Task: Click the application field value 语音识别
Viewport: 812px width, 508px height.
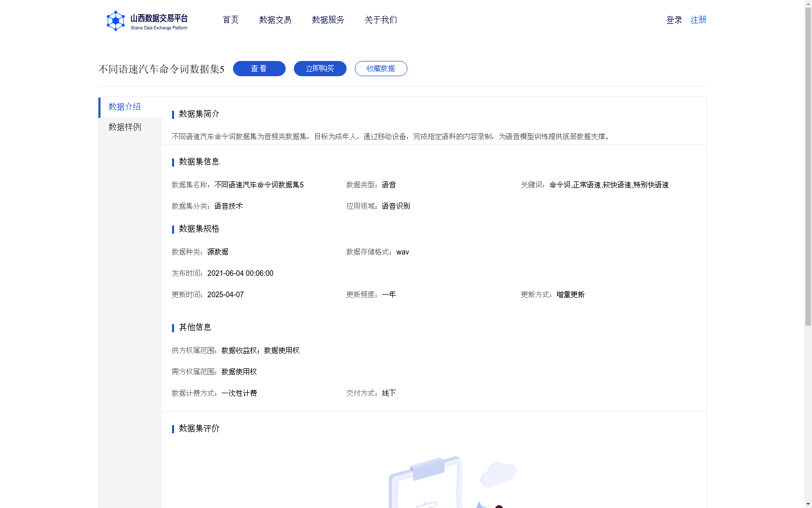Action: [x=396, y=206]
